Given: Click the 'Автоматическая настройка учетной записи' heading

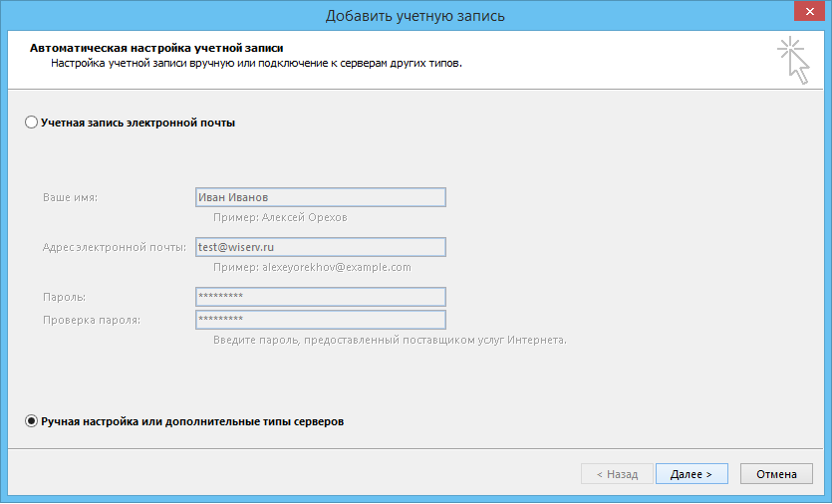Looking at the screenshot, I should [156, 47].
